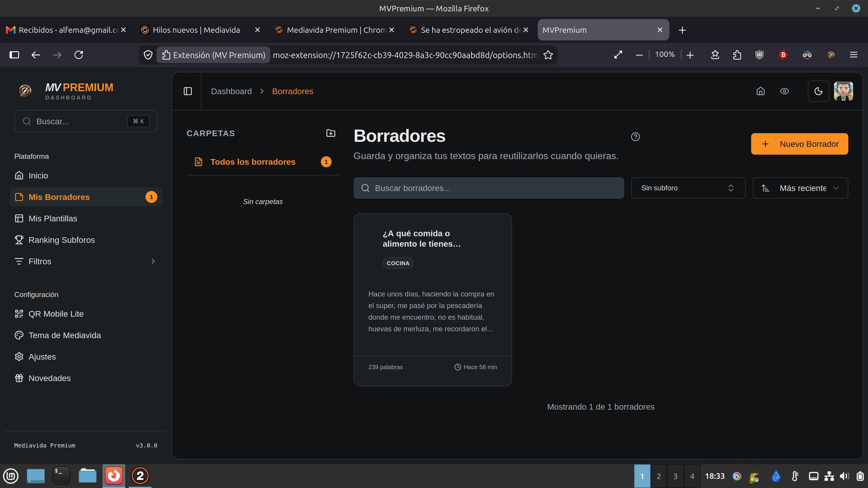Open the help icon next to Borradores title
This screenshot has height=488, width=868.
click(635, 137)
